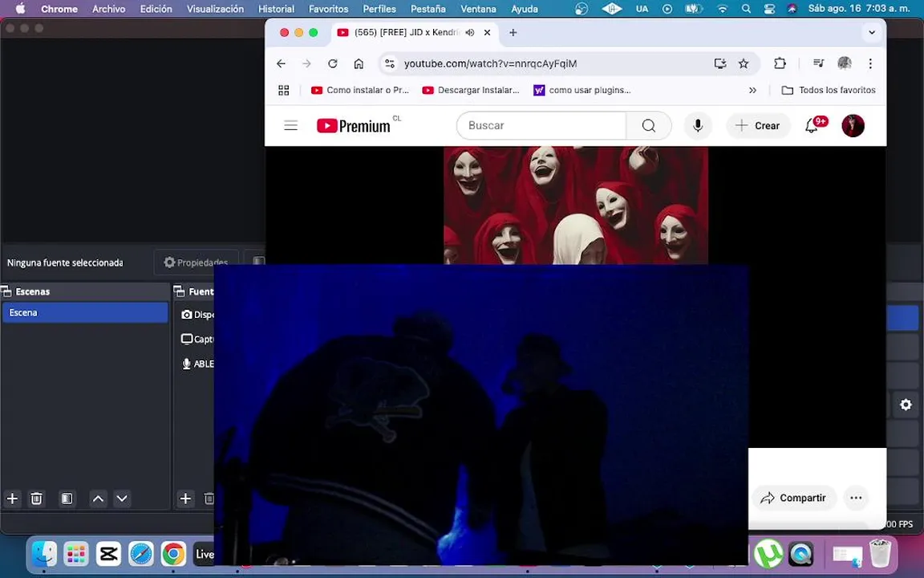Click the Compartir share button
The height and width of the screenshot is (578, 924).
793,498
